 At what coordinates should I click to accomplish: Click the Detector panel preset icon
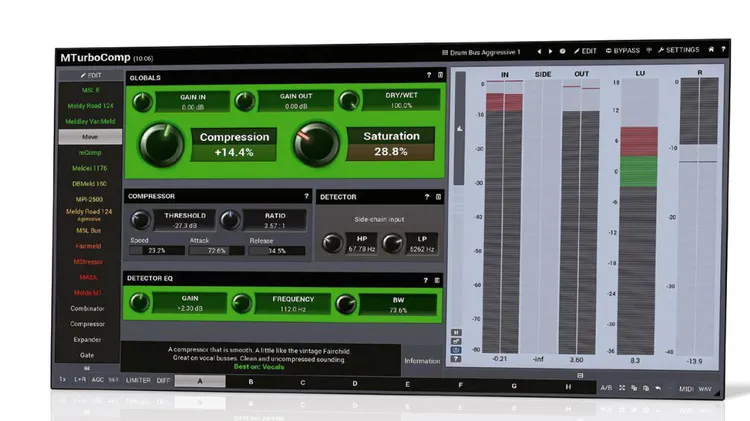(439, 197)
